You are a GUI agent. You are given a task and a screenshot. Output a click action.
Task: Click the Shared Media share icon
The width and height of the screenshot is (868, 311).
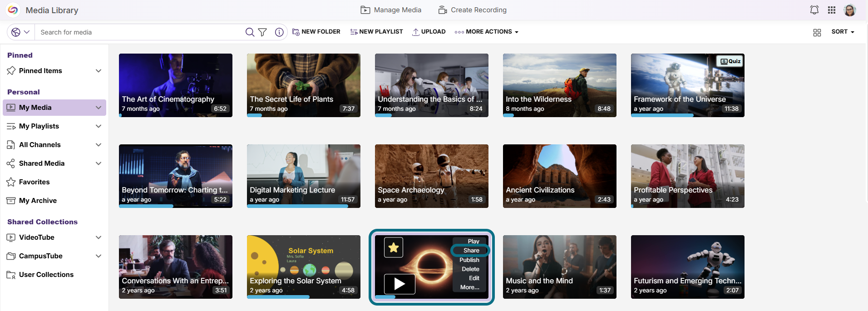pos(11,163)
